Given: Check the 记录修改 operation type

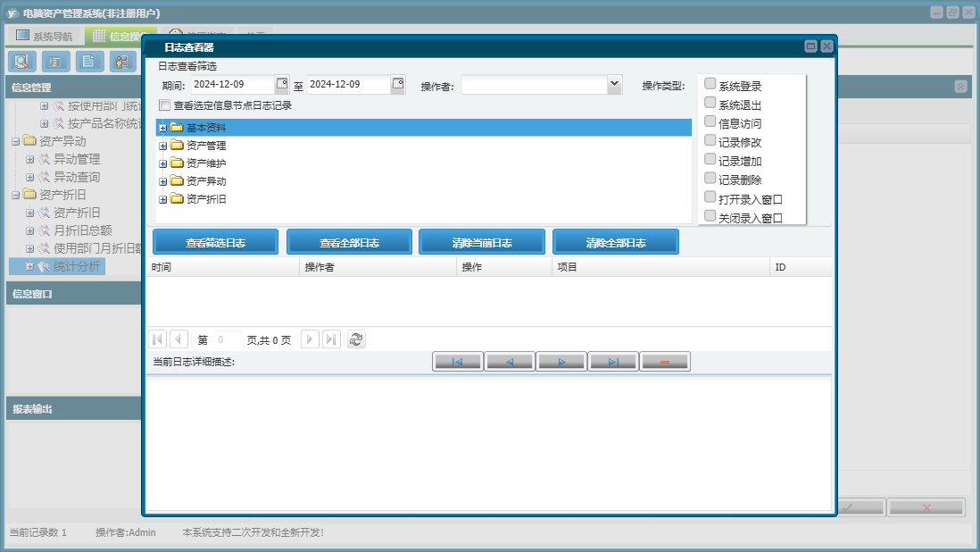Looking at the screenshot, I should [x=710, y=140].
